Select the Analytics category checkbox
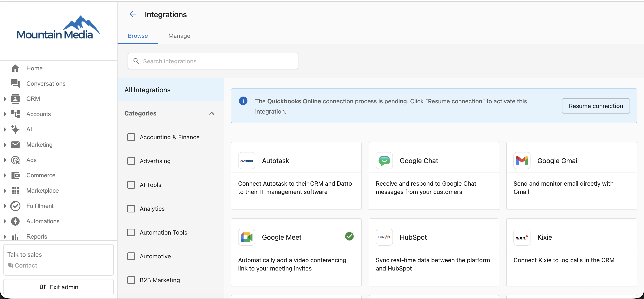 click(131, 209)
